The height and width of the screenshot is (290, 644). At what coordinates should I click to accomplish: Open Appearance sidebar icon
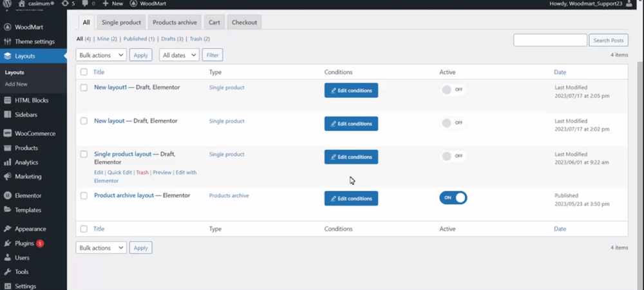pos(7,229)
